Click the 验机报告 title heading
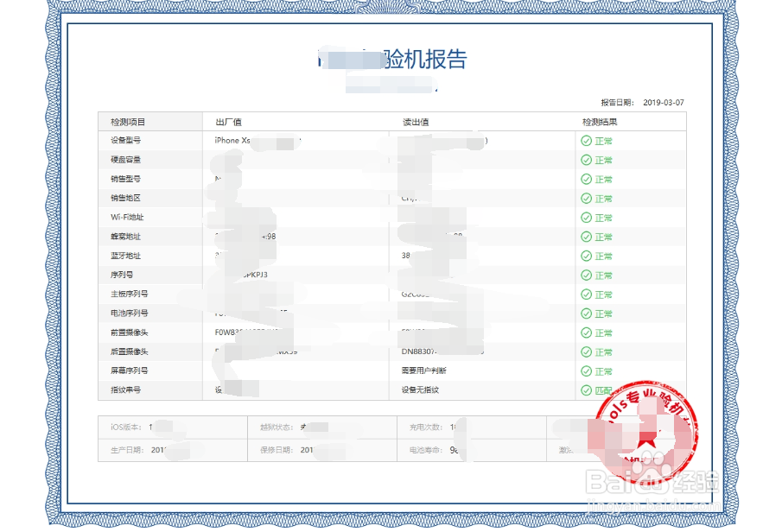Screen dimensions: 763x532 [426, 60]
